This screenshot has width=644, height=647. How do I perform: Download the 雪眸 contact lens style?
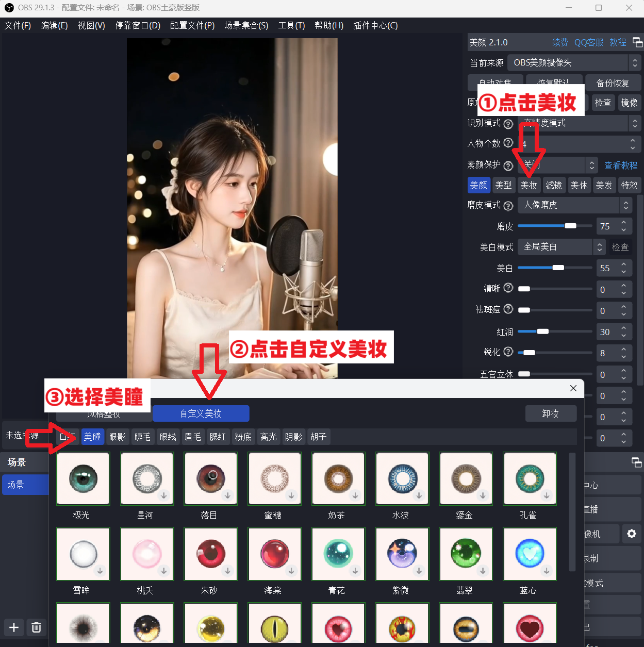100,571
